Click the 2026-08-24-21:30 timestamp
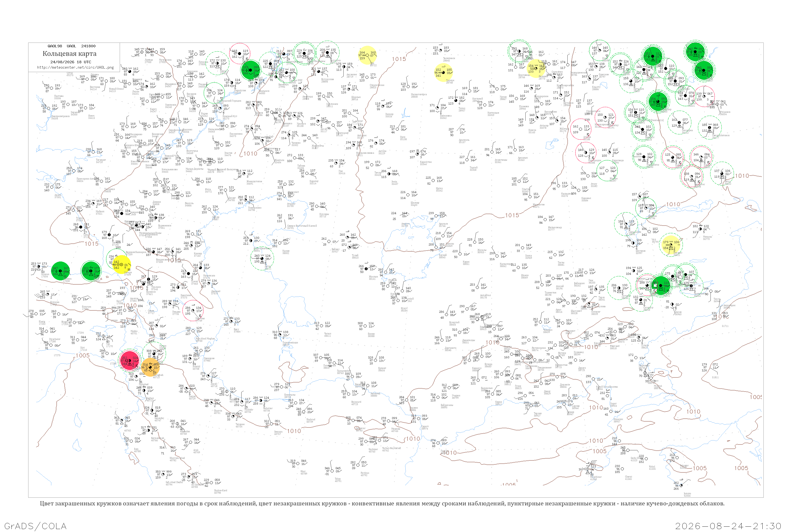The image size is (798, 532). (x=728, y=526)
